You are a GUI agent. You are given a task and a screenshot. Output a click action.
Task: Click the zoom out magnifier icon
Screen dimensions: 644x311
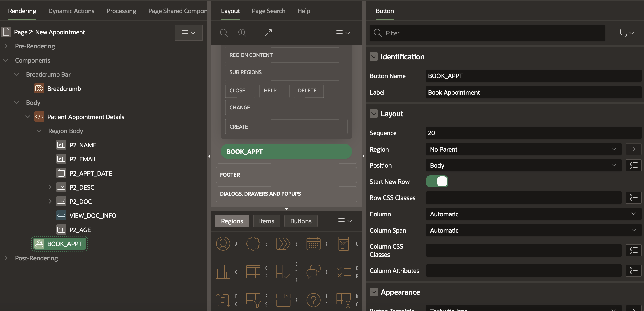pos(224,33)
